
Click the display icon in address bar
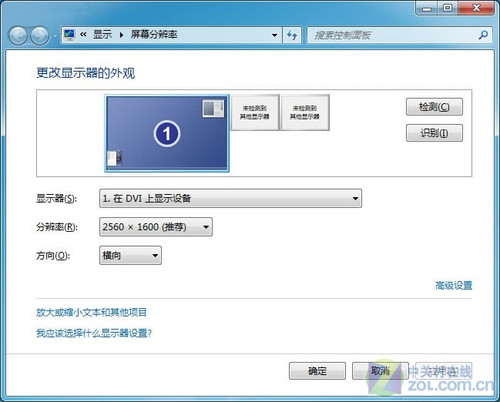[69, 34]
